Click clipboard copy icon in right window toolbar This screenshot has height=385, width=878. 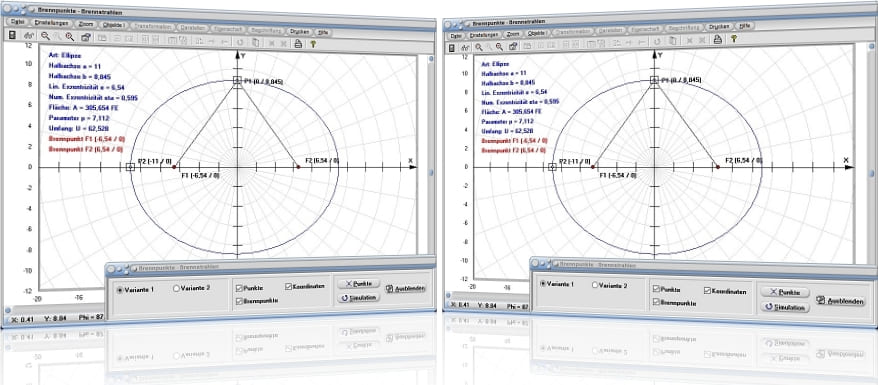(672, 40)
